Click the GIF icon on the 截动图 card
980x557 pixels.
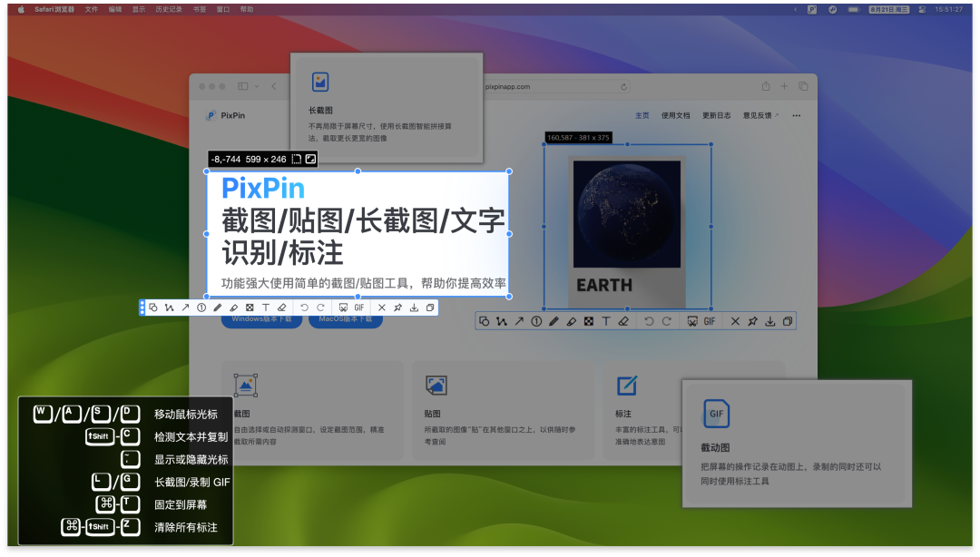point(716,414)
